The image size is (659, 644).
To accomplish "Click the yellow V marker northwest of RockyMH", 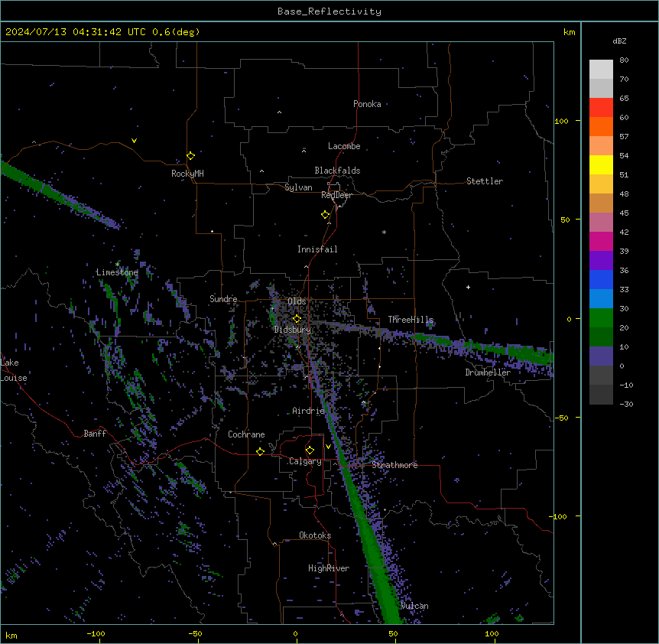I will coord(134,141).
